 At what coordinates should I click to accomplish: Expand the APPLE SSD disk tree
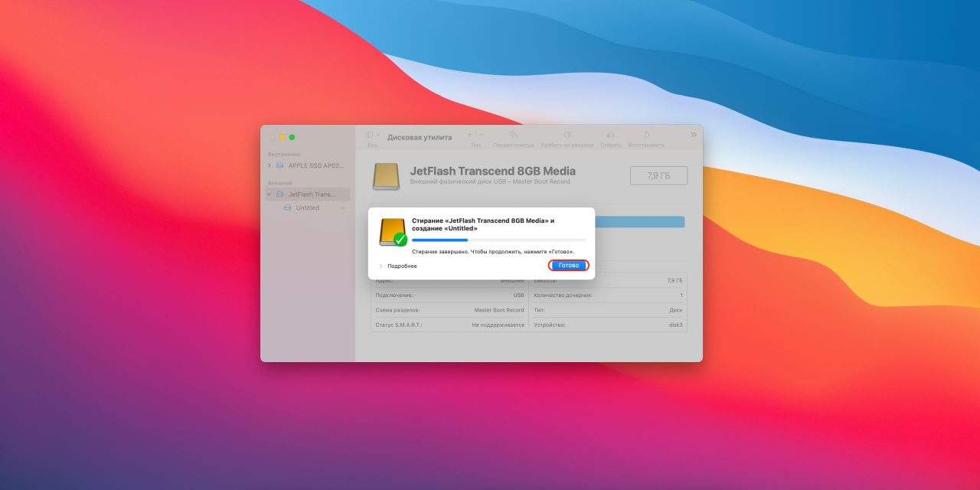[x=269, y=165]
